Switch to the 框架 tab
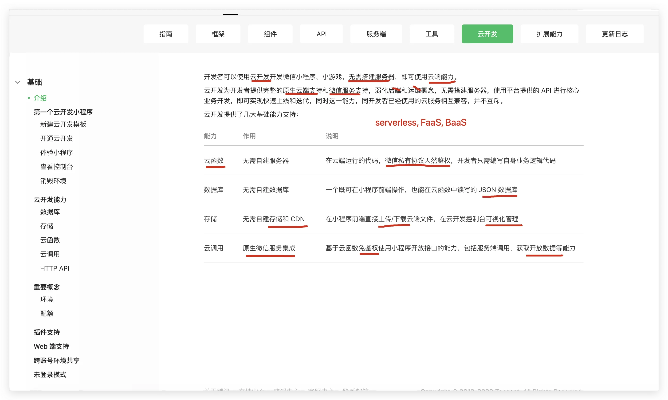The height and width of the screenshot is (400, 668). [x=218, y=34]
